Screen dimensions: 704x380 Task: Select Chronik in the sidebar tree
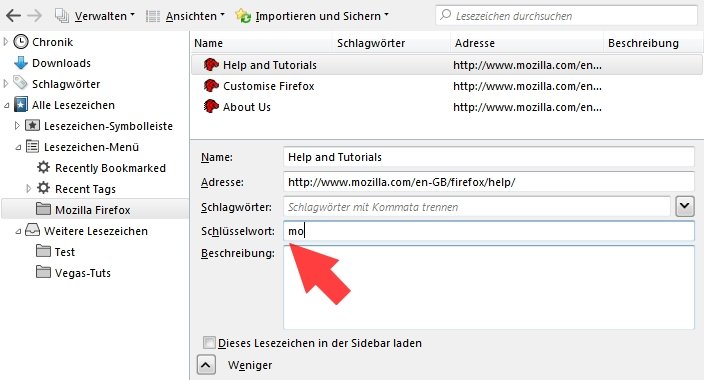click(x=52, y=42)
